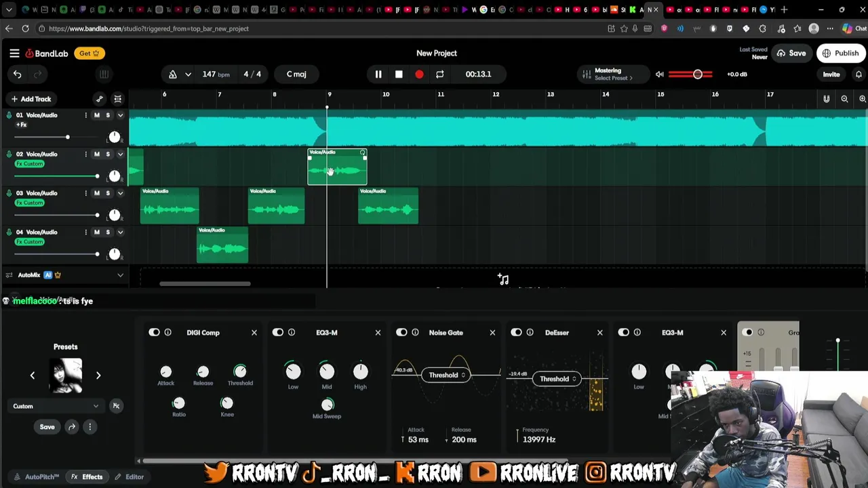Click the collapse tracks icon beside Add Track
This screenshot has height=488, width=868.
(117, 99)
